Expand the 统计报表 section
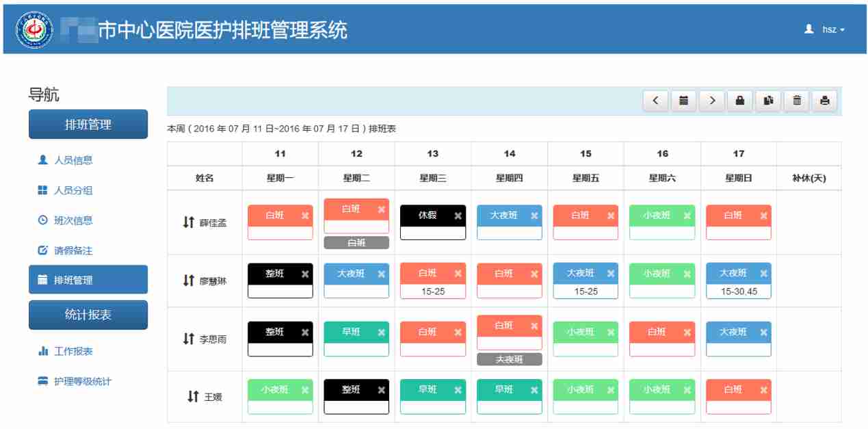 point(88,315)
